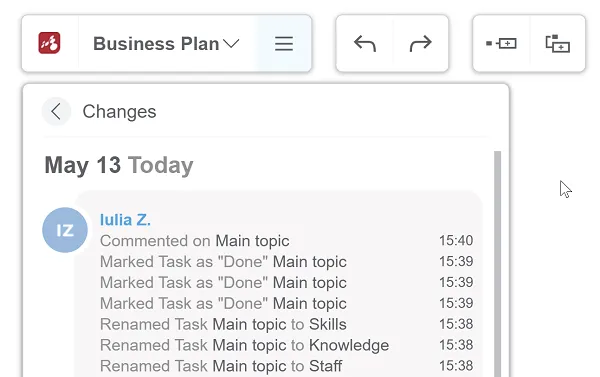Go back from Changes panel

click(56, 112)
